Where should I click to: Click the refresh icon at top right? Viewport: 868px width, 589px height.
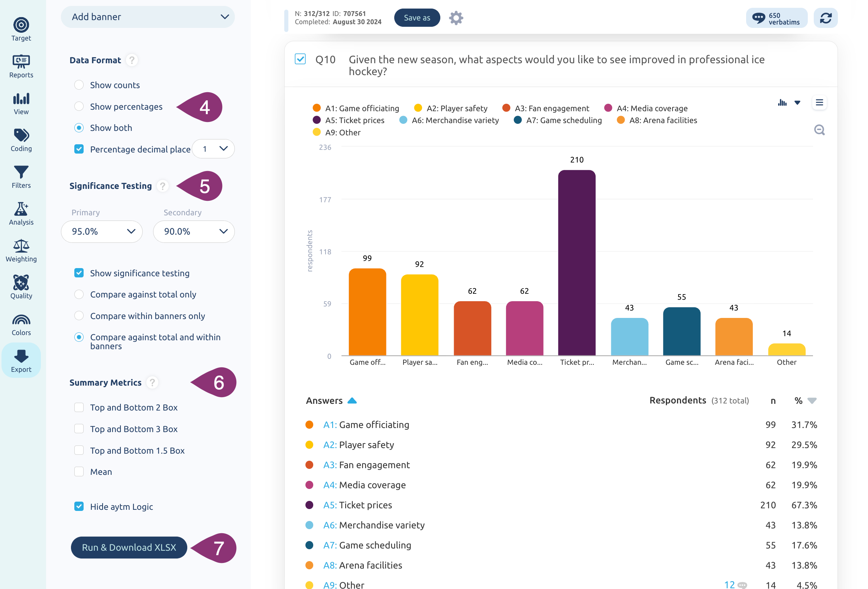pos(825,17)
